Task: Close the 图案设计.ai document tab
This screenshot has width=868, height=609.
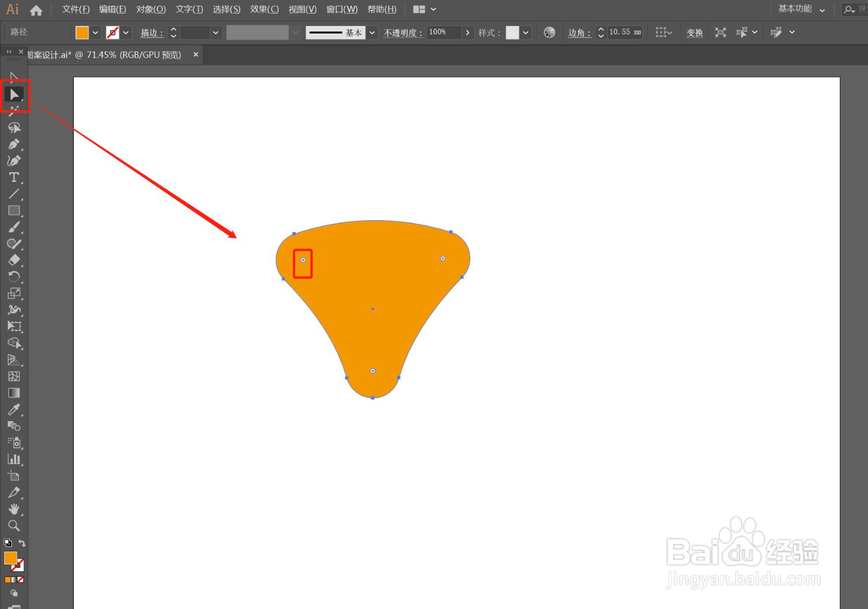Action: [196, 54]
